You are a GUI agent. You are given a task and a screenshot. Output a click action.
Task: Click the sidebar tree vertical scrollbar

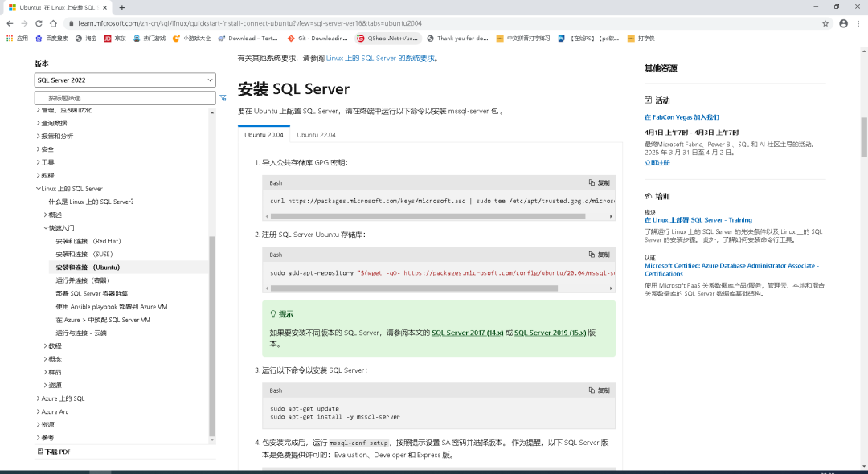click(x=212, y=337)
